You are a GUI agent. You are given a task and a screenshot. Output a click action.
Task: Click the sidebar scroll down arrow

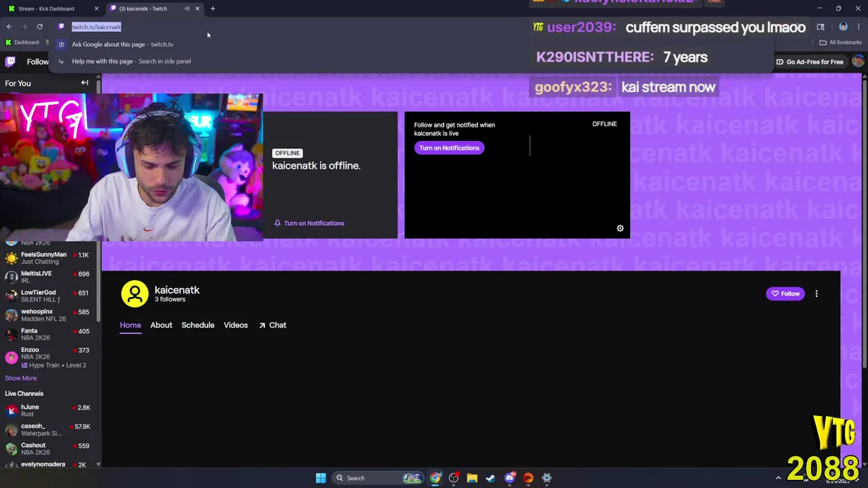[x=98, y=464]
